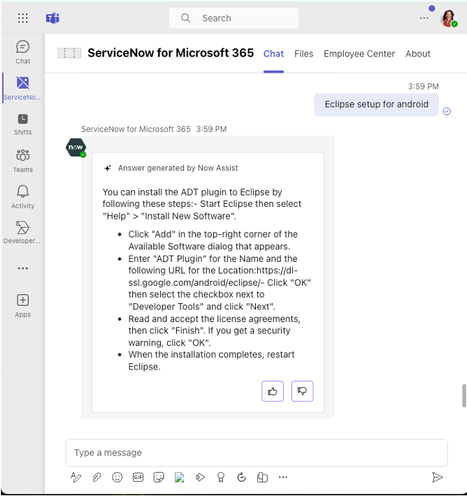Click the bullet "When the installation completes, restart Eclipse."
The width and height of the screenshot is (467, 496).
point(211,360)
